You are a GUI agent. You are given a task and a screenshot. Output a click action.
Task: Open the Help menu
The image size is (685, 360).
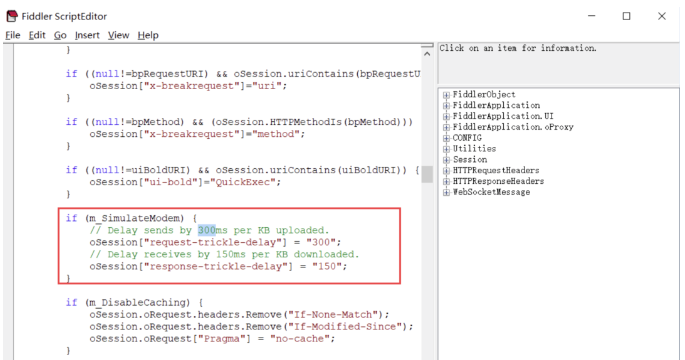pos(148,35)
